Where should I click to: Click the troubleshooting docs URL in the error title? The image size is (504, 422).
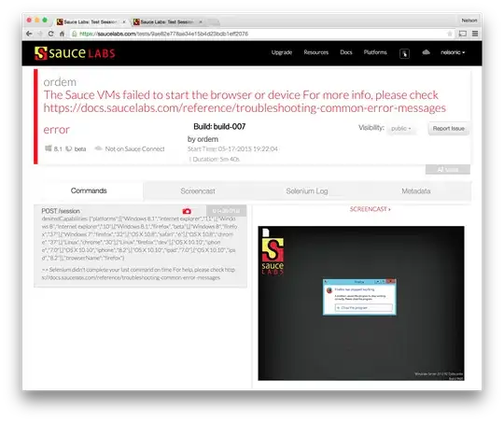click(245, 108)
